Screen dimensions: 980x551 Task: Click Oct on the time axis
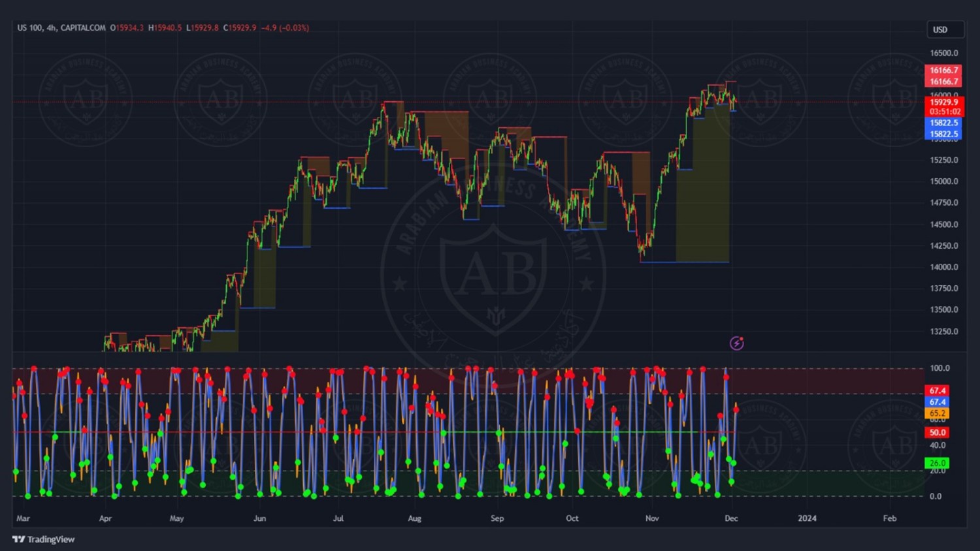coord(572,518)
